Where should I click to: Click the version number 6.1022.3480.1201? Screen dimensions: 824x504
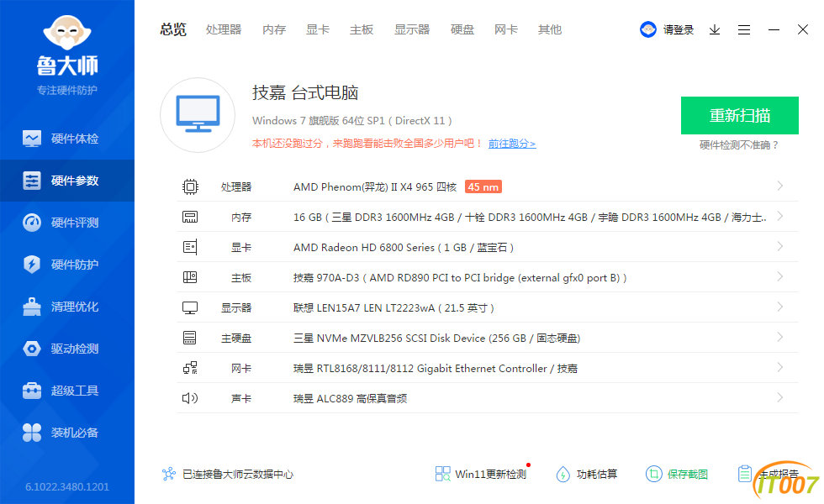click(x=67, y=486)
